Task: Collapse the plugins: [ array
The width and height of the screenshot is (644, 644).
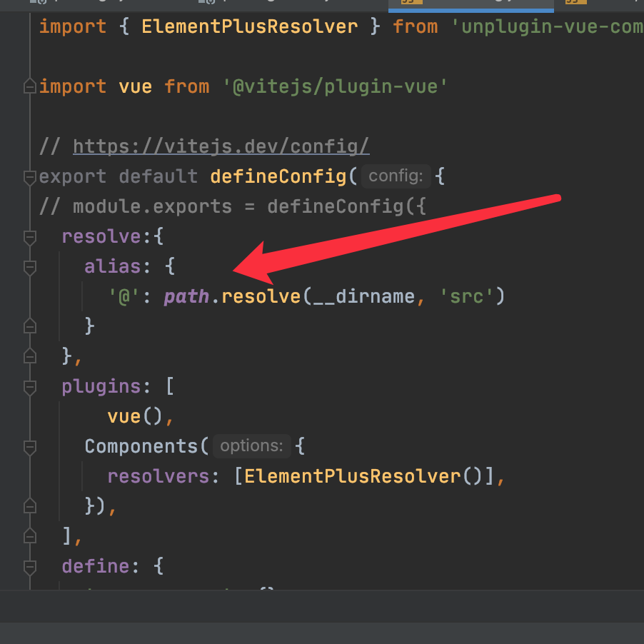Action: [x=30, y=387]
